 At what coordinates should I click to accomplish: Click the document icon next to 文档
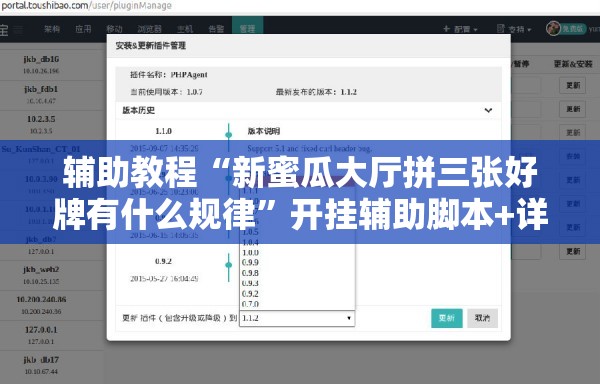pos(501,28)
